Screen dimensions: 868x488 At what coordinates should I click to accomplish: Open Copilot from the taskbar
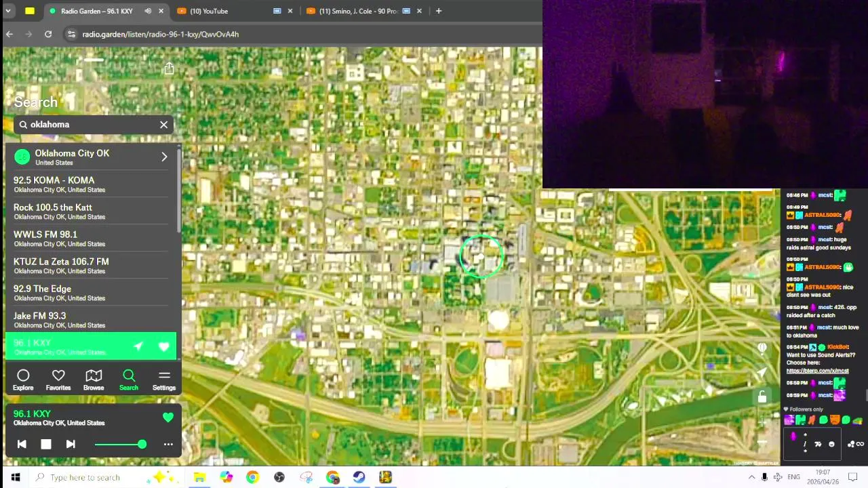pos(226,477)
